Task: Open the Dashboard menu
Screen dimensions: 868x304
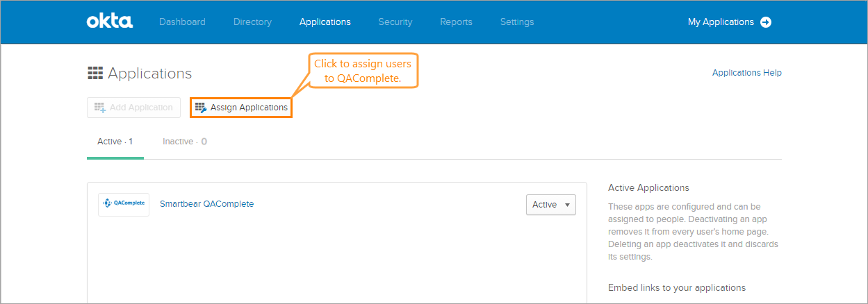Action: (182, 22)
